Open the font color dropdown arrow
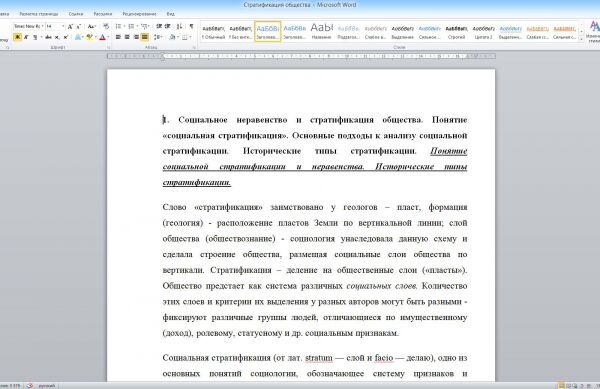This screenshot has width=600, height=389. point(108,37)
